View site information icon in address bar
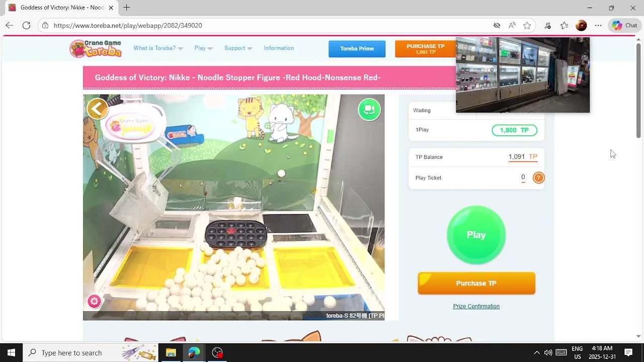This screenshot has width=644, height=362. pos(45,25)
